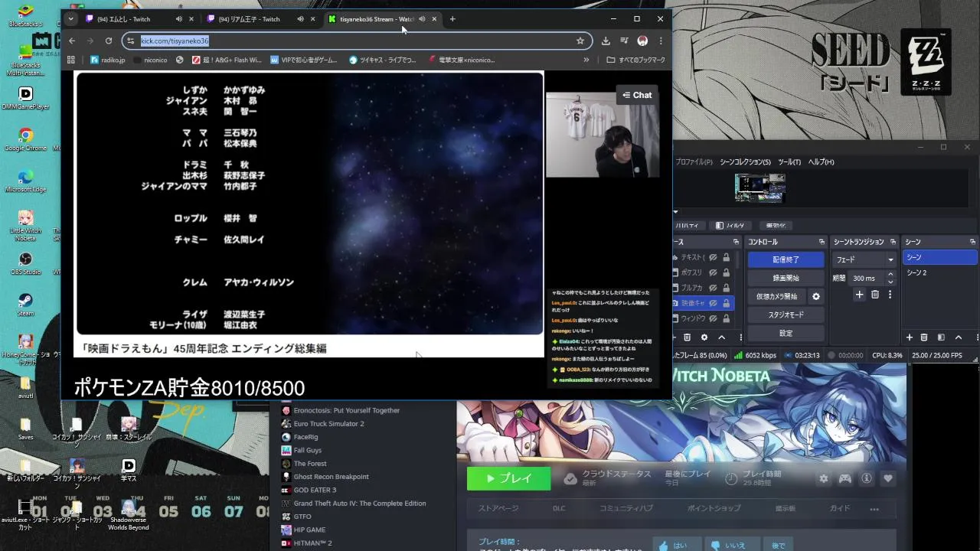The width and height of the screenshot is (980, 551).
Task: Mute the リアム王子 Twitch tab audio
Action: 300,18
